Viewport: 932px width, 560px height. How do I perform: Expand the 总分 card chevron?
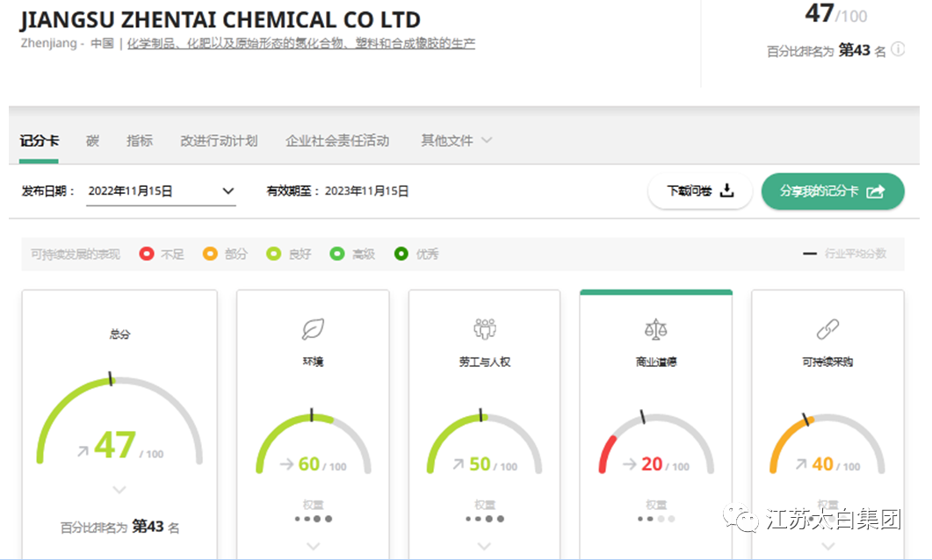pos(119,490)
